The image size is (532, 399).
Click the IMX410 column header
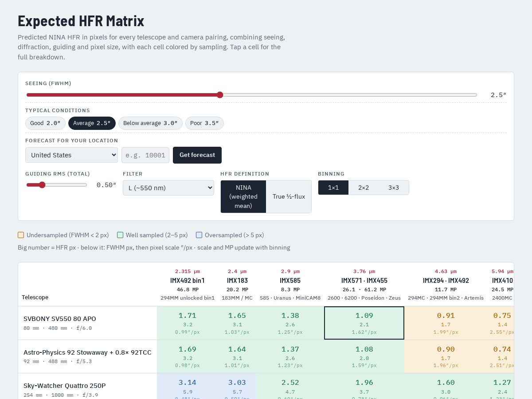tap(501, 284)
